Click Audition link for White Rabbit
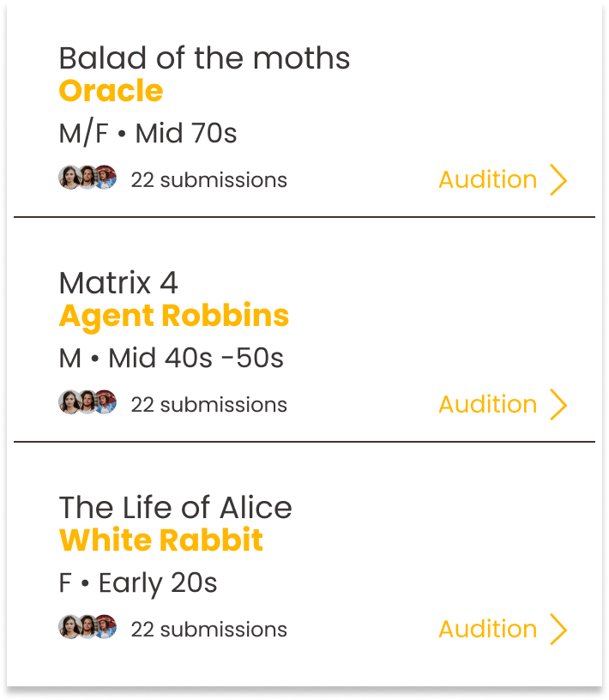609x700 pixels. [487, 630]
